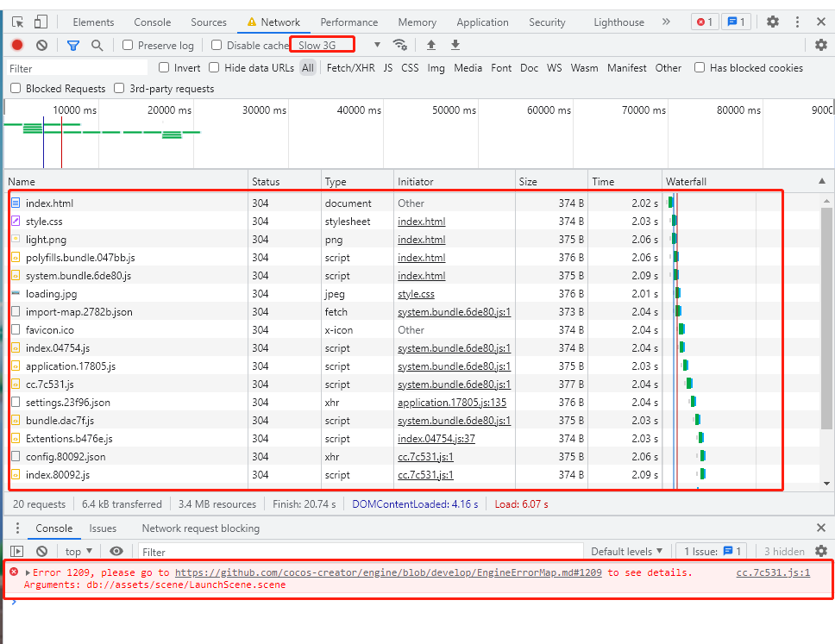Enable the Preserve log checkbox
This screenshot has width=835, height=644.
tap(128, 45)
